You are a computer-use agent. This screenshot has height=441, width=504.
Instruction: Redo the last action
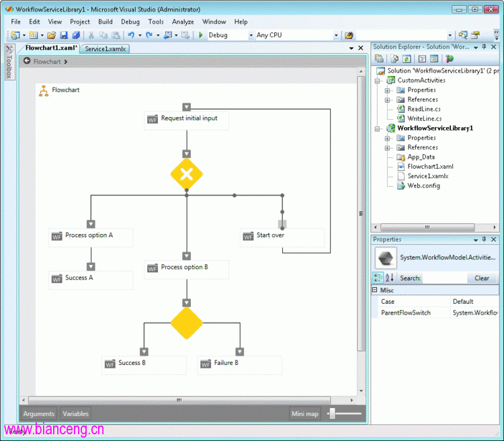[149, 35]
